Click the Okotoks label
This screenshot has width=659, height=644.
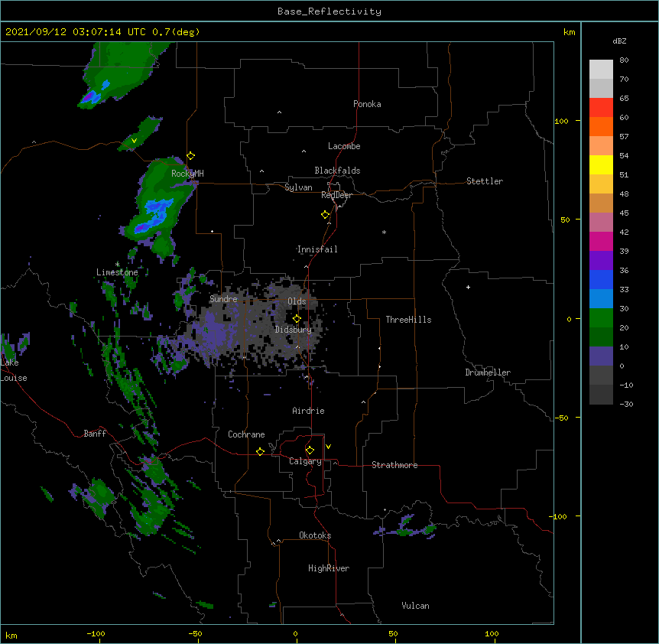click(x=315, y=535)
